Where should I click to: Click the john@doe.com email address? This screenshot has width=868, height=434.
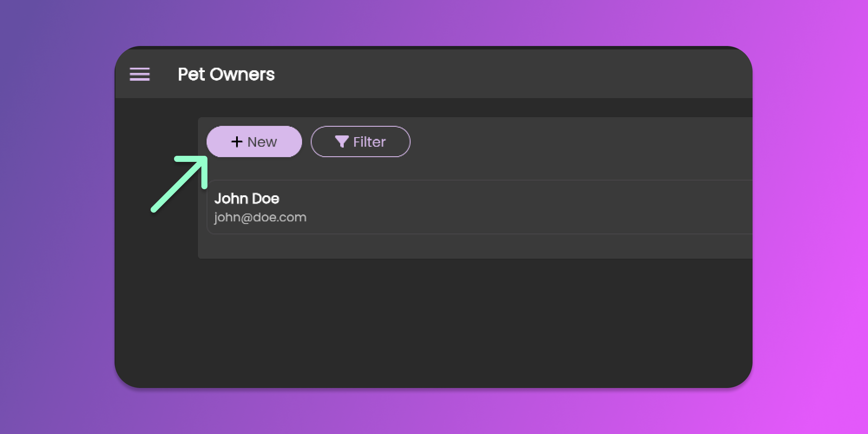point(260,217)
